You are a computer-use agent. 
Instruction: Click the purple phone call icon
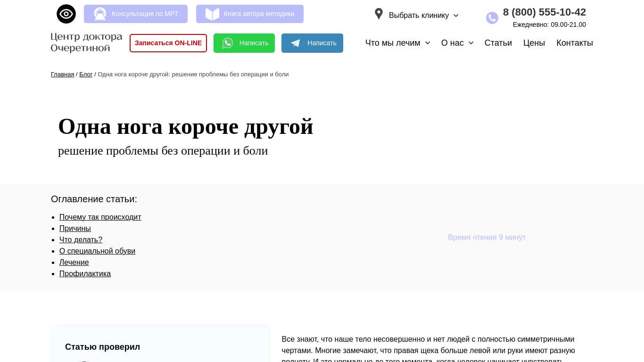pyautogui.click(x=492, y=18)
